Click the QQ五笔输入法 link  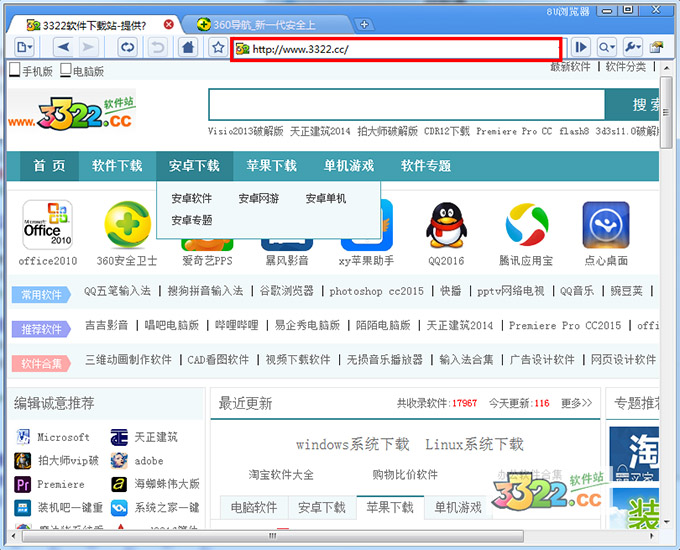[118, 291]
